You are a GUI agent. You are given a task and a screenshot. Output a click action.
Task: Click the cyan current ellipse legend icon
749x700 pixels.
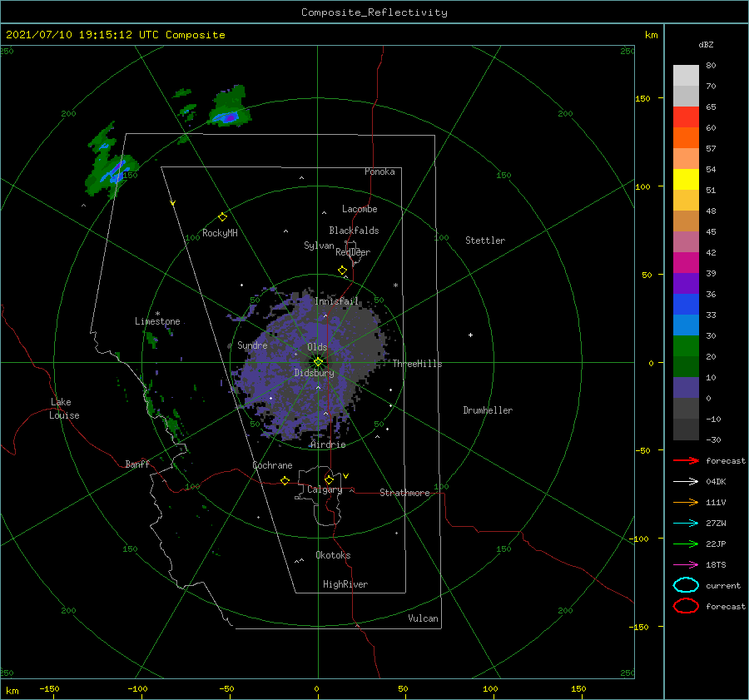click(686, 585)
